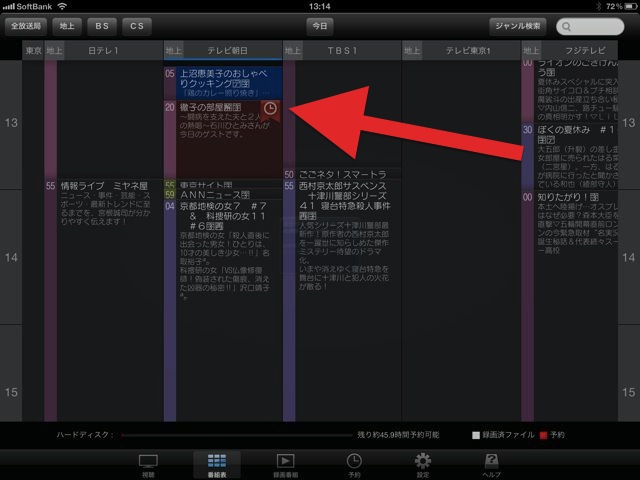Open the 視聴 viewing tab
The height and width of the screenshot is (480, 640).
tap(148, 465)
